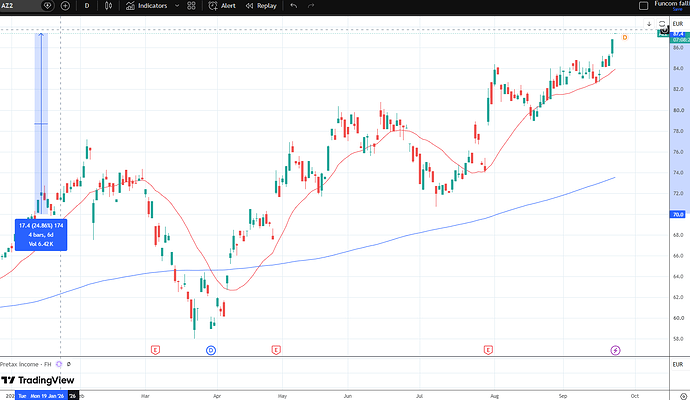Open the EUR currency selector on price scale

[678, 24]
